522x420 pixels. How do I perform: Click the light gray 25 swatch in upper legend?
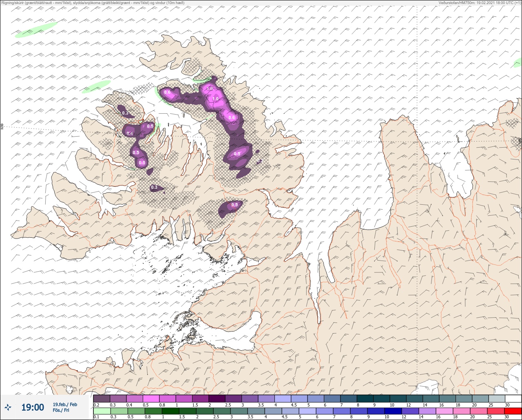tap(496, 398)
